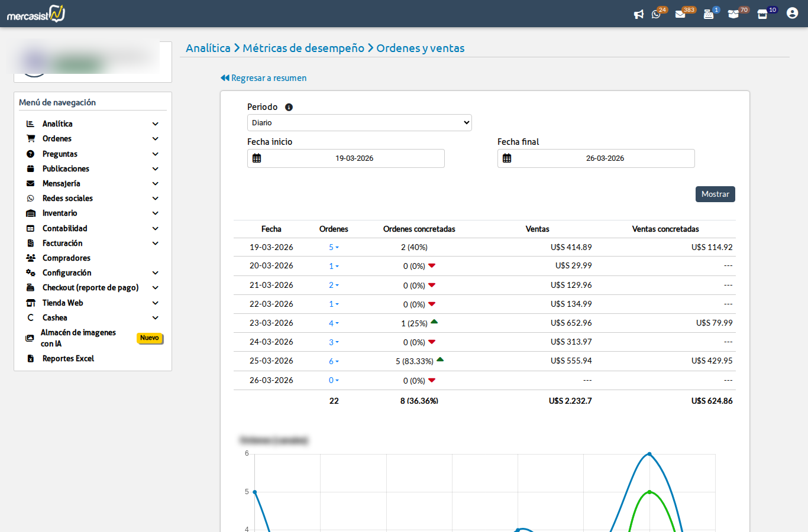Open Compradores in navigation menu

coord(66,258)
